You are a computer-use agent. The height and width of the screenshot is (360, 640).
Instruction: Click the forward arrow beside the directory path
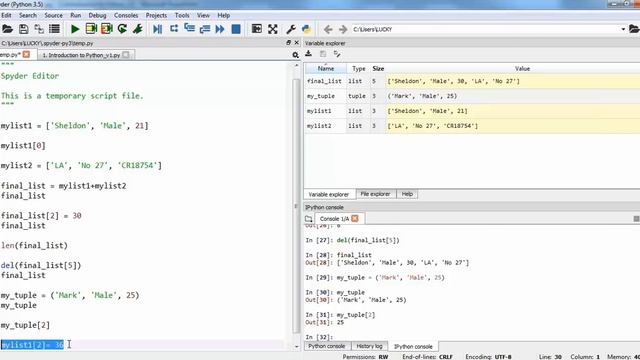click(343, 29)
